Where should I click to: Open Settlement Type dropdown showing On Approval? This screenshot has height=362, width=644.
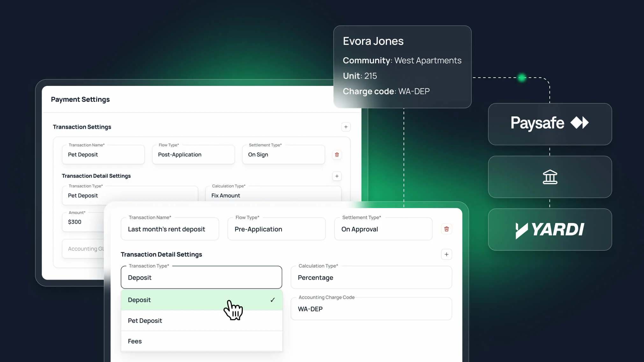point(383,229)
